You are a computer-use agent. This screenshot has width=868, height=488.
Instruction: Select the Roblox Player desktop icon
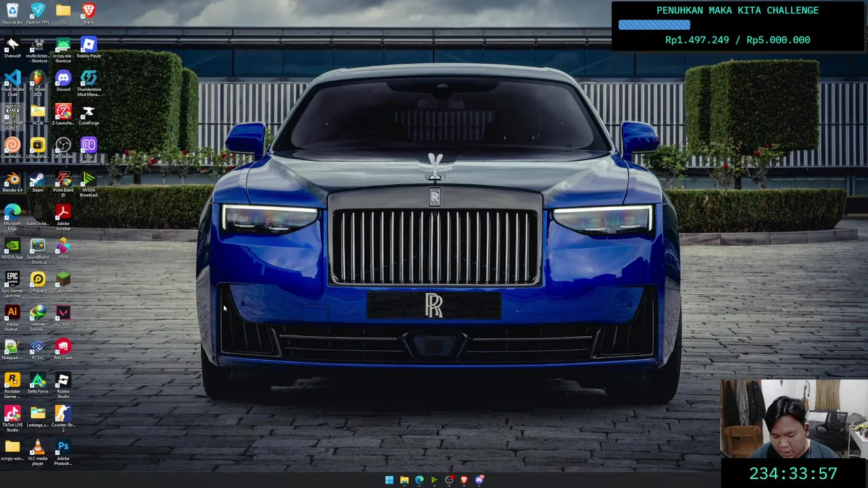tap(88, 47)
